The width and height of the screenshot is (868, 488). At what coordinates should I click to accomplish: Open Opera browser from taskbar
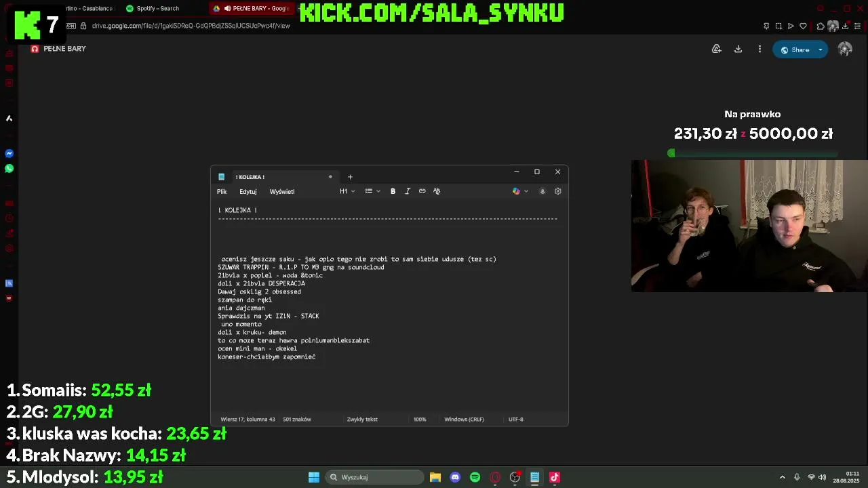pos(495,477)
